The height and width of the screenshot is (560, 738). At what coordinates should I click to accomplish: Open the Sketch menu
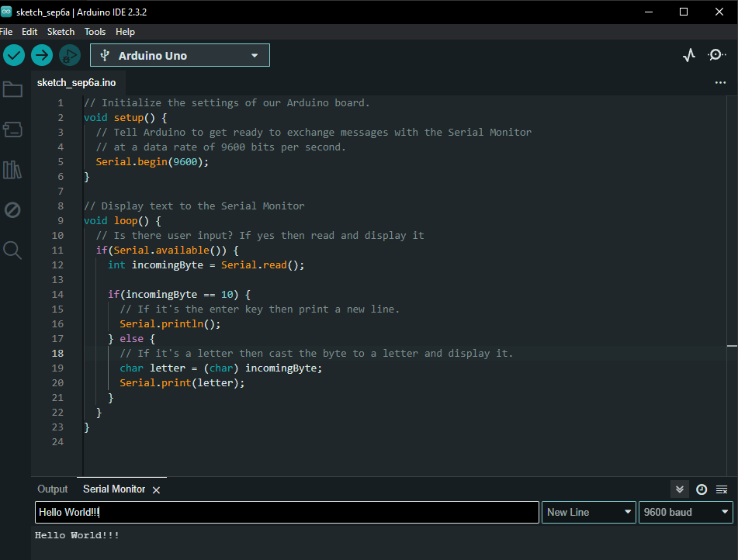(x=61, y=32)
